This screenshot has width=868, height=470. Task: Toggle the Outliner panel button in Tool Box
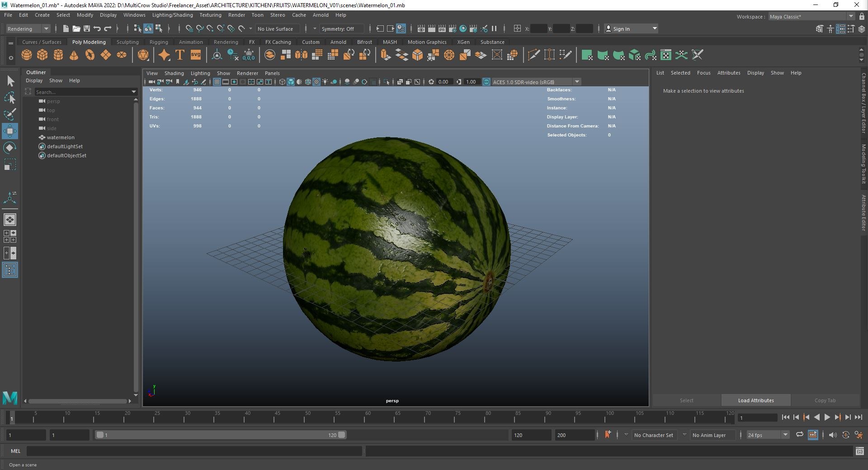(x=10, y=270)
